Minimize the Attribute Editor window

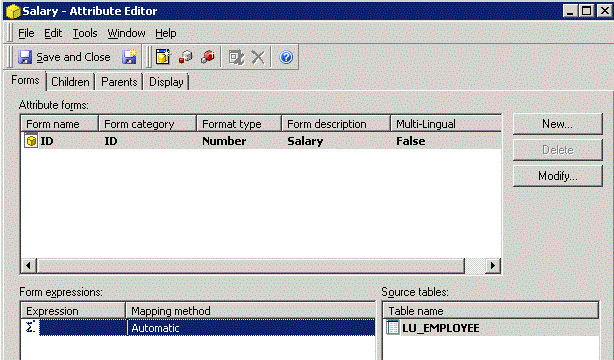pyautogui.click(x=570, y=11)
